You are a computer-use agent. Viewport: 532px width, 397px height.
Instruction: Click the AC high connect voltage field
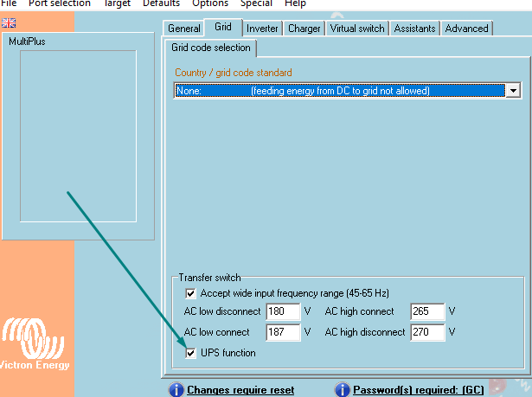tap(427, 311)
